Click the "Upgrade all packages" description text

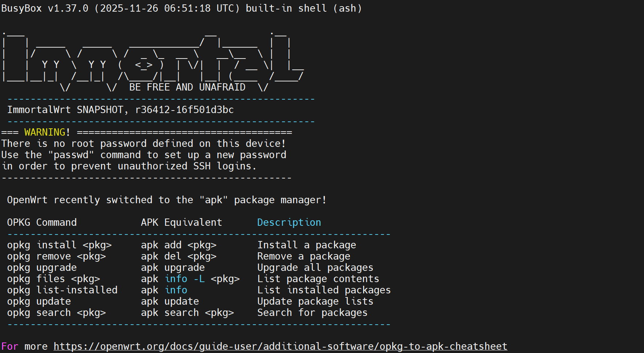(315, 268)
